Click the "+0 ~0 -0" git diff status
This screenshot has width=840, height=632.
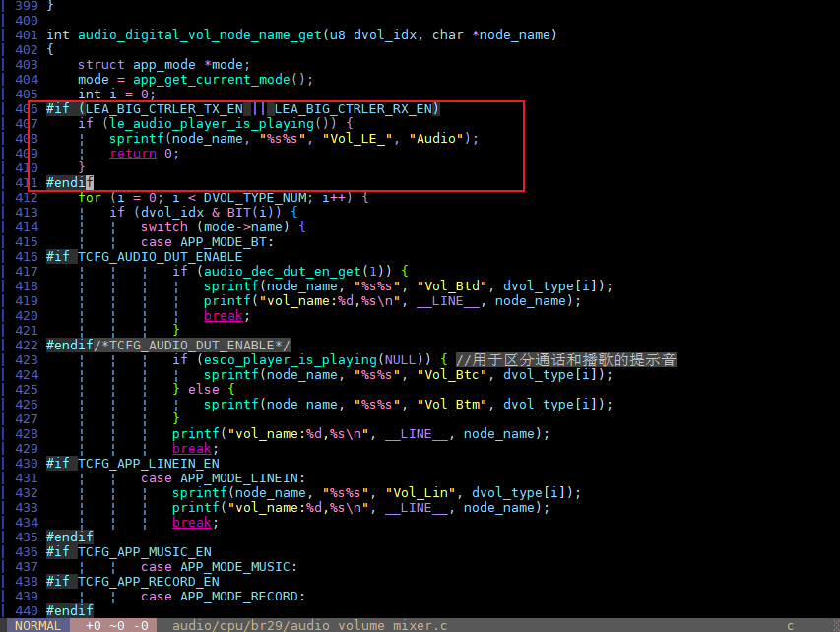pyautogui.click(x=117, y=625)
